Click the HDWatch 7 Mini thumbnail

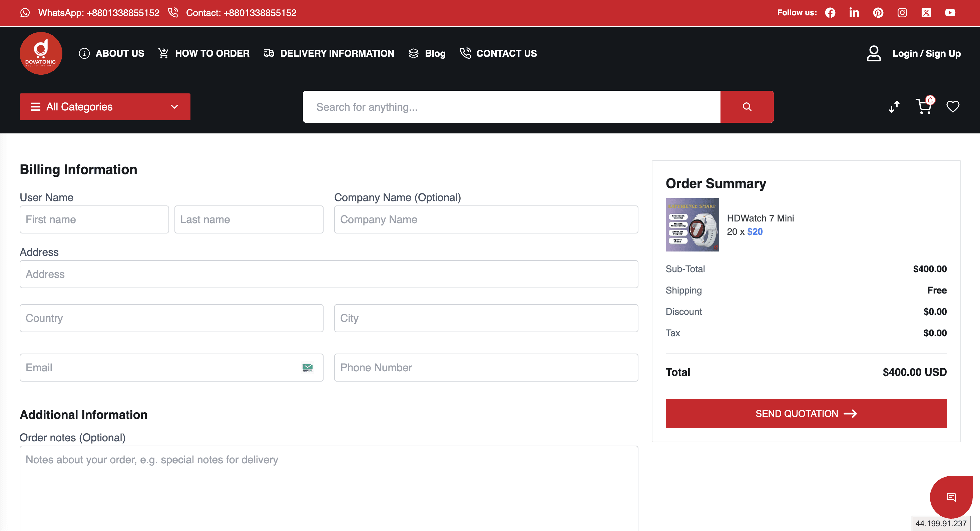[692, 225]
